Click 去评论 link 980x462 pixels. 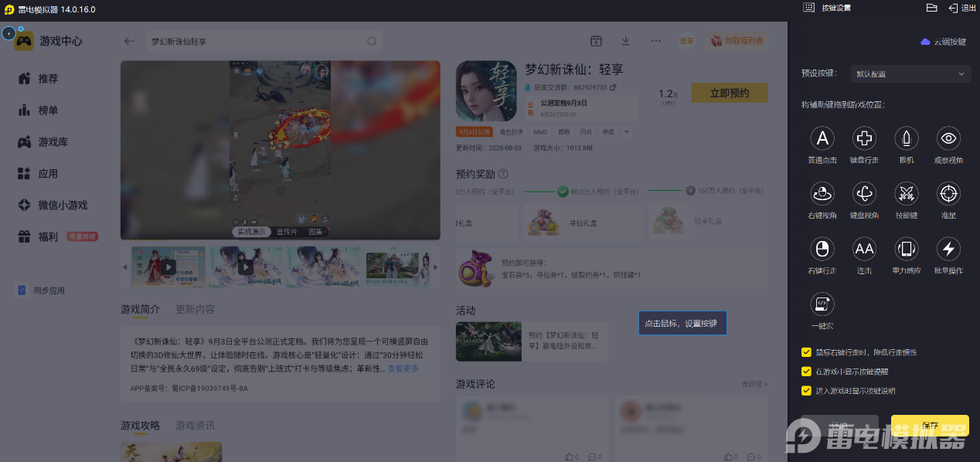point(754,384)
